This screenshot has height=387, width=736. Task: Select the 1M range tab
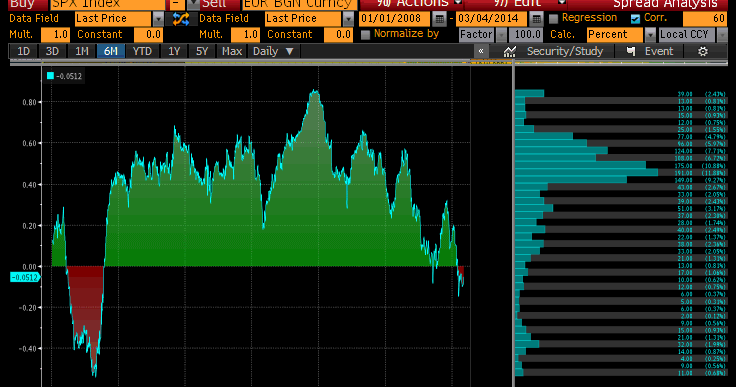point(82,51)
